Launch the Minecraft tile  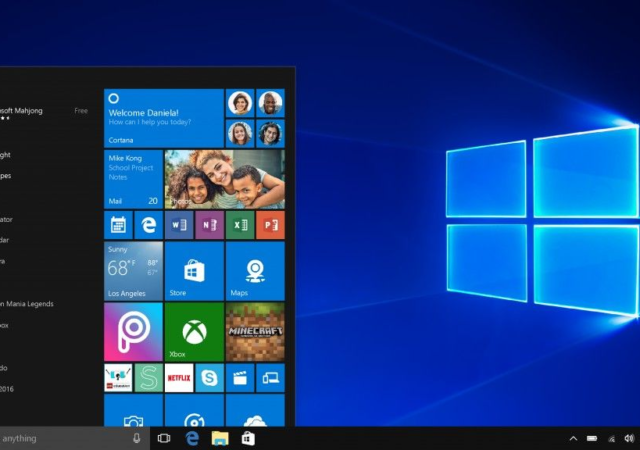tap(255, 332)
